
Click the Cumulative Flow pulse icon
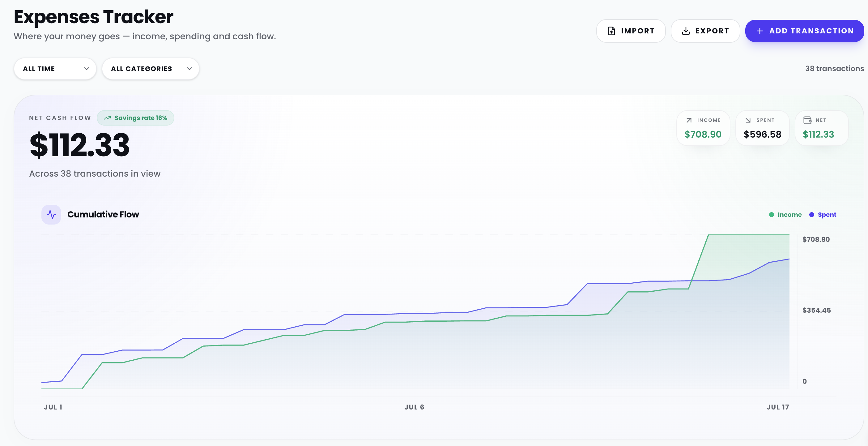pyautogui.click(x=51, y=214)
